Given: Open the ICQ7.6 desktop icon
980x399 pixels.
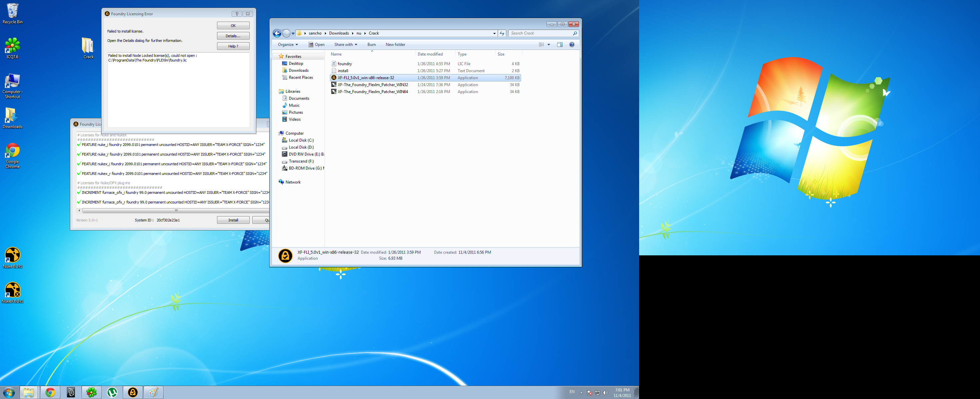Looking at the screenshot, I should (x=12, y=46).
